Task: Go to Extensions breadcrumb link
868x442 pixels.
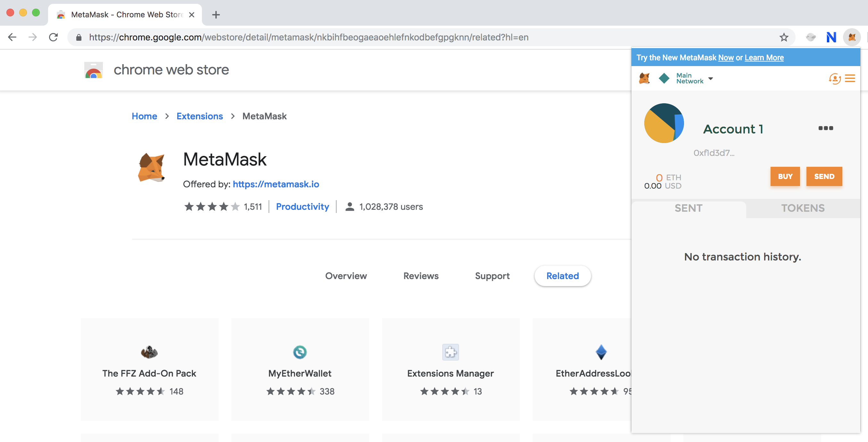Action: coord(199,116)
